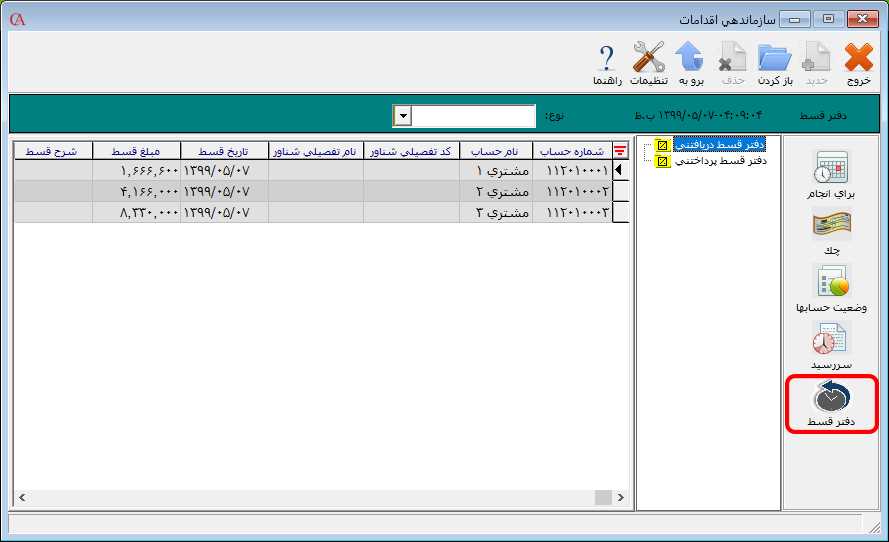Viewport: 889px width, 542px height.
Task: Click the شماره حساب column header
Action: pos(571,151)
